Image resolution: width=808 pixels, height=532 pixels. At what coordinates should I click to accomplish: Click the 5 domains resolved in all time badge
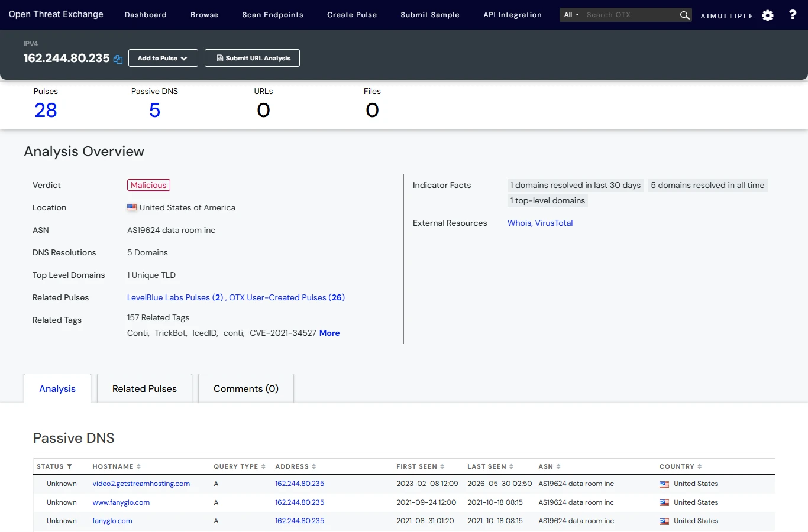707,185
